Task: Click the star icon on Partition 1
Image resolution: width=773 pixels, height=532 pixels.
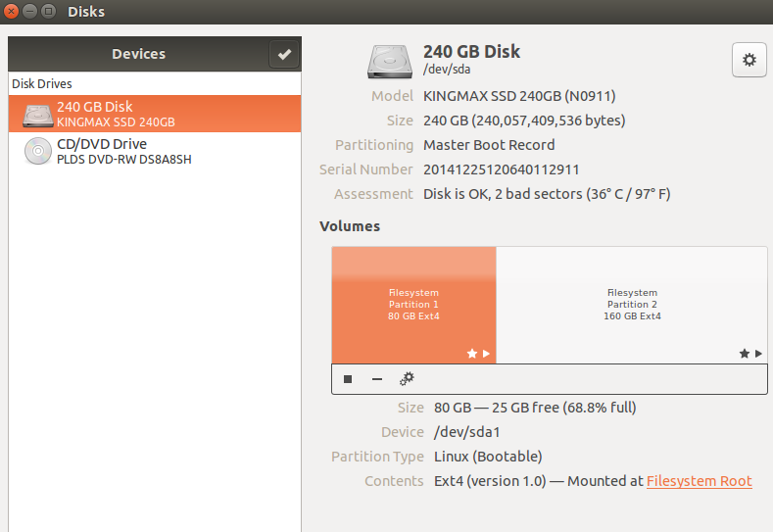Action: (472, 354)
